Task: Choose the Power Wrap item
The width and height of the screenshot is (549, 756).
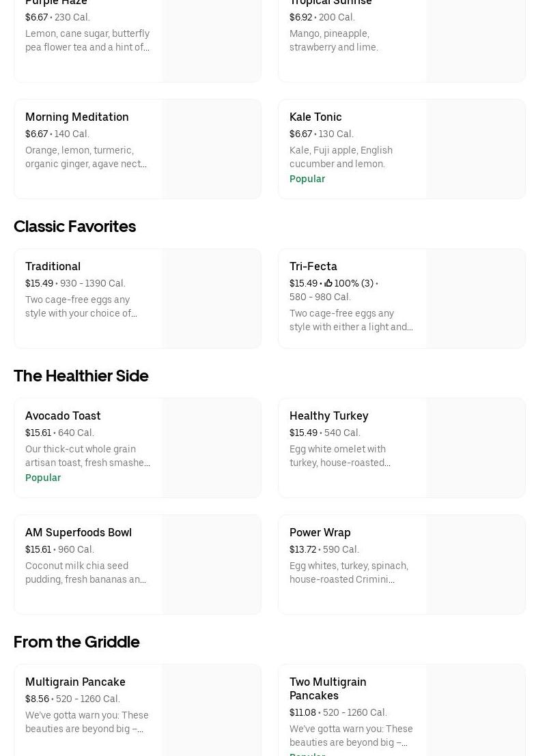Action: 320,532
